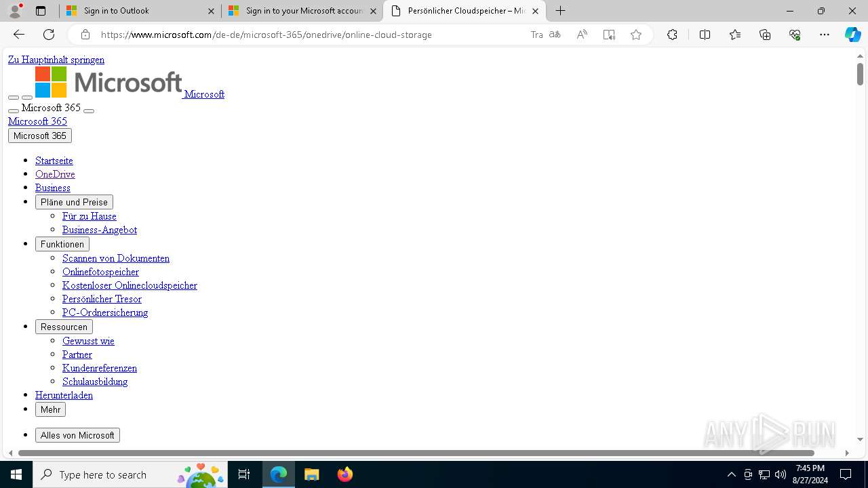Viewport: 868px width, 488px height.
Task: Open the Business link
Action: (x=53, y=188)
